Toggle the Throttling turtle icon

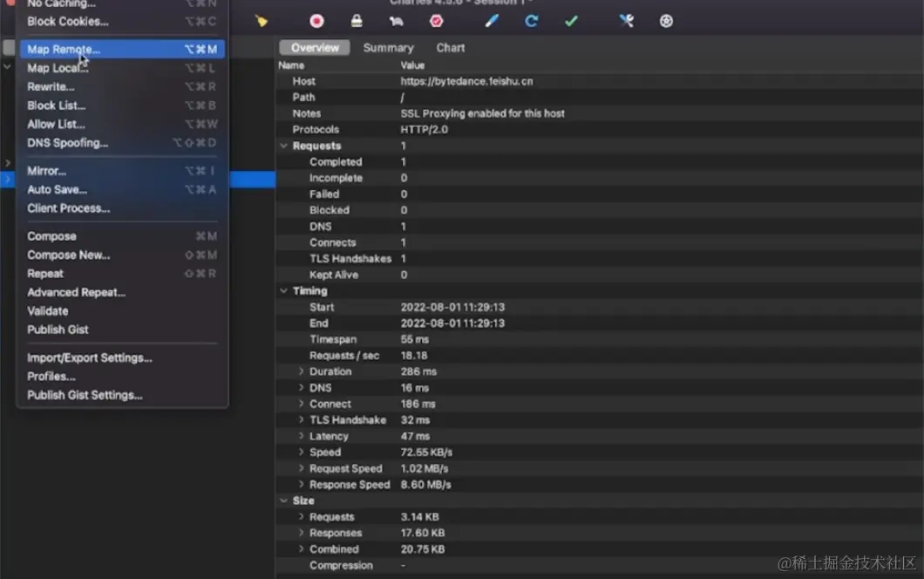coord(396,21)
